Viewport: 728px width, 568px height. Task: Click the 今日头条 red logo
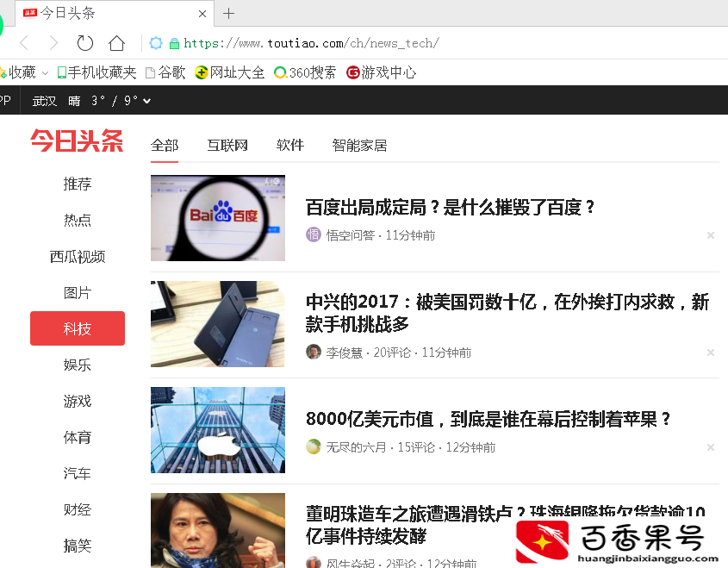click(77, 140)
